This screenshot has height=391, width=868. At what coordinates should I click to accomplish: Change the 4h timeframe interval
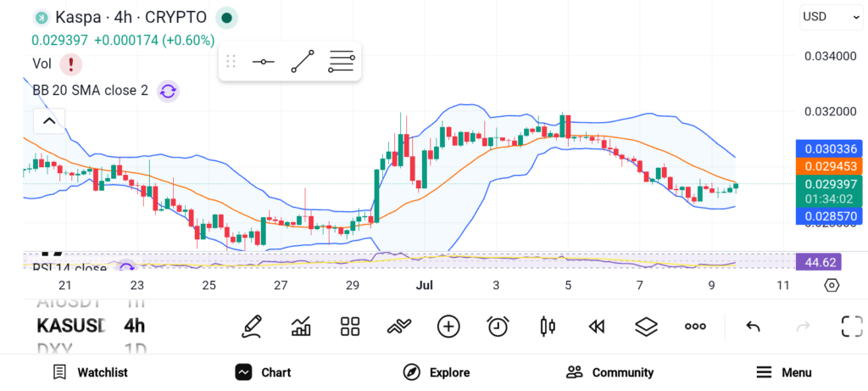point(134,326)
